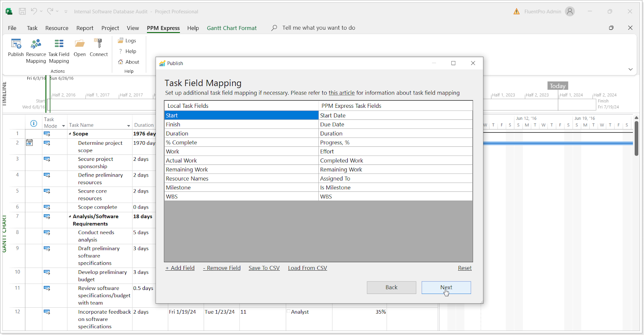Click the Connect plug icon
The height and width of the screenshot is (335, 644).
point(98,43)
